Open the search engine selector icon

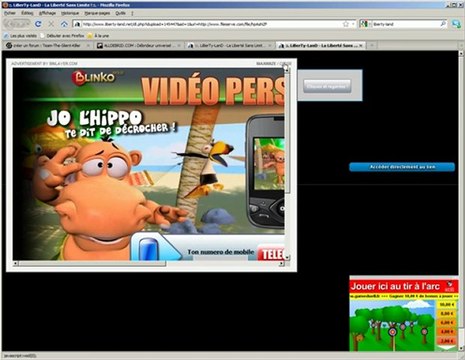(x=364, y=24)
